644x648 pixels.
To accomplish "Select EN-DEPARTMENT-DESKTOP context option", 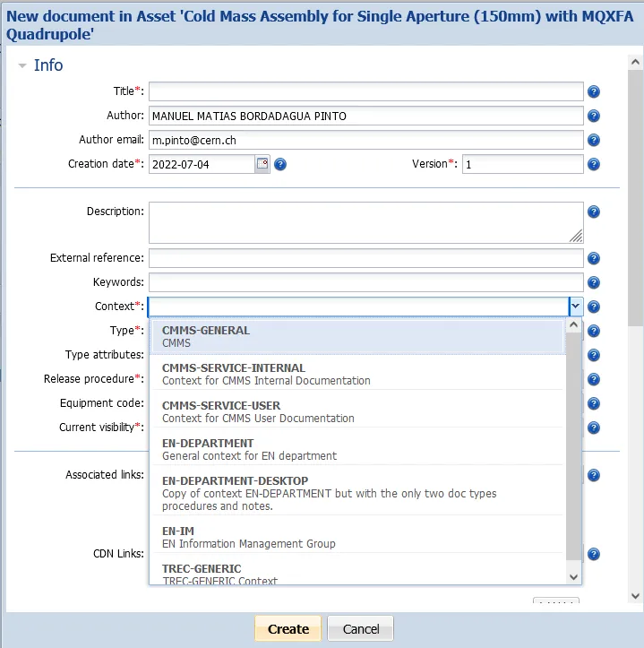I will pos(357,493).
